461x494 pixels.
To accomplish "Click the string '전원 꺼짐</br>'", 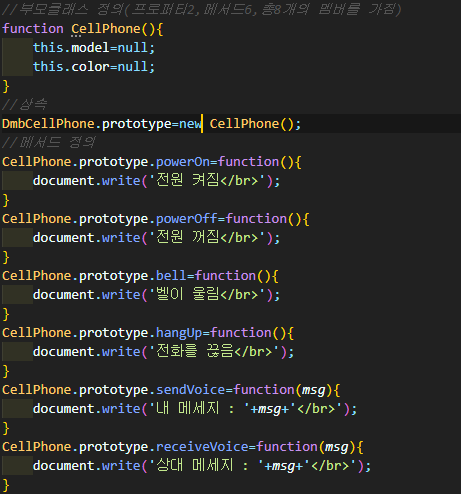I will 207,238.
